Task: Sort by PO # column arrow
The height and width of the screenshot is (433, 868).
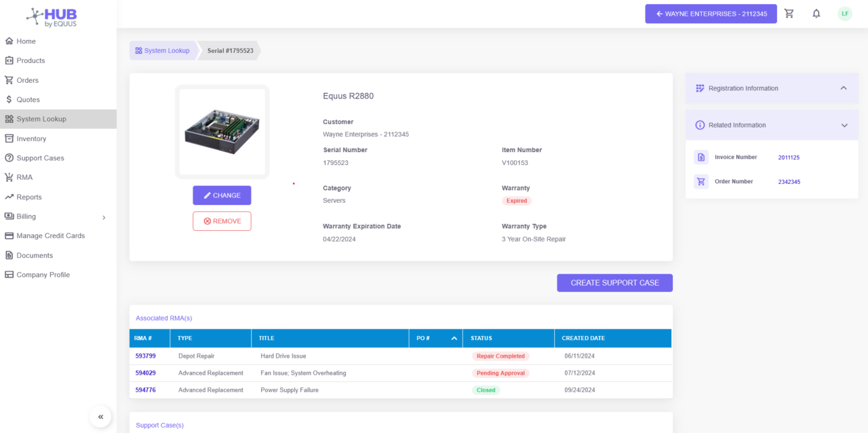Action: [454, 338]
